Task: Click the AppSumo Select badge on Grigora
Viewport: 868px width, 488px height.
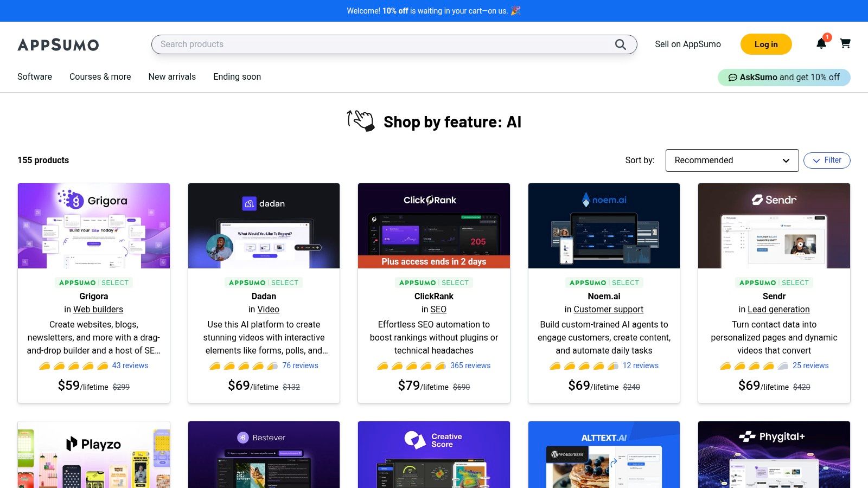Action: coord(94,282)
